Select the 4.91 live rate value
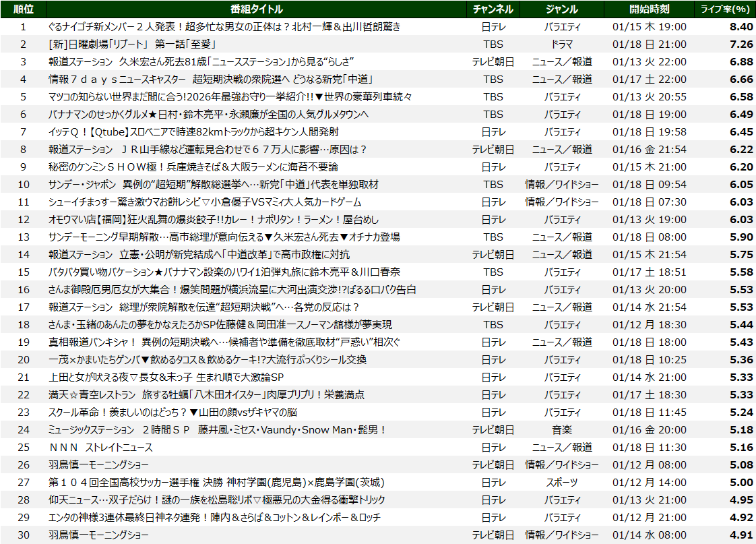756x544 pixels. point(741,535)
